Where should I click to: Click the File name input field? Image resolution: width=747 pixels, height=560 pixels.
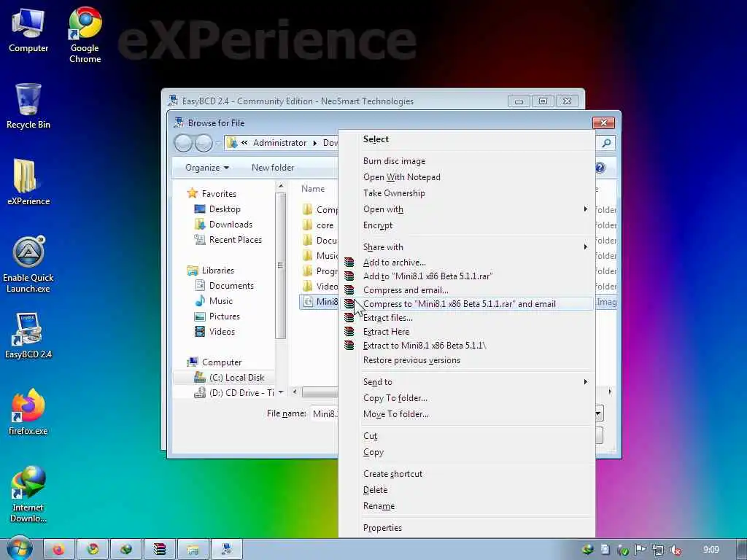click(x=325, y=414)
